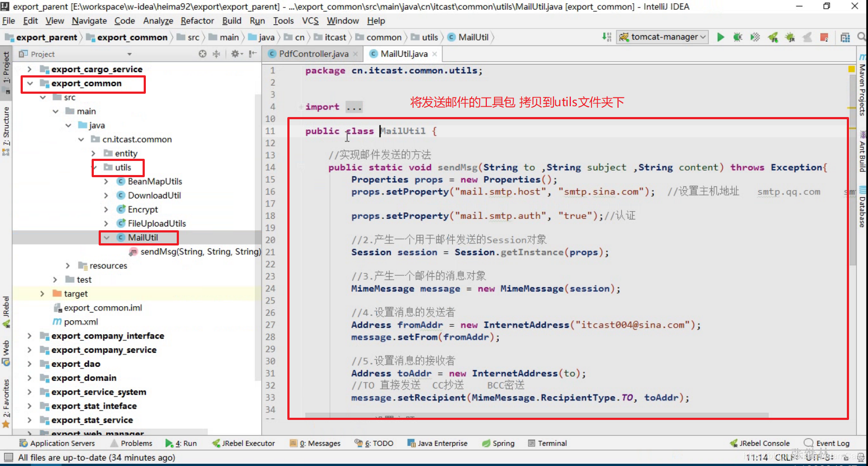Screen dimensions: 868x466
Task: Open the TODO tool window
Action: pos(374,443)
